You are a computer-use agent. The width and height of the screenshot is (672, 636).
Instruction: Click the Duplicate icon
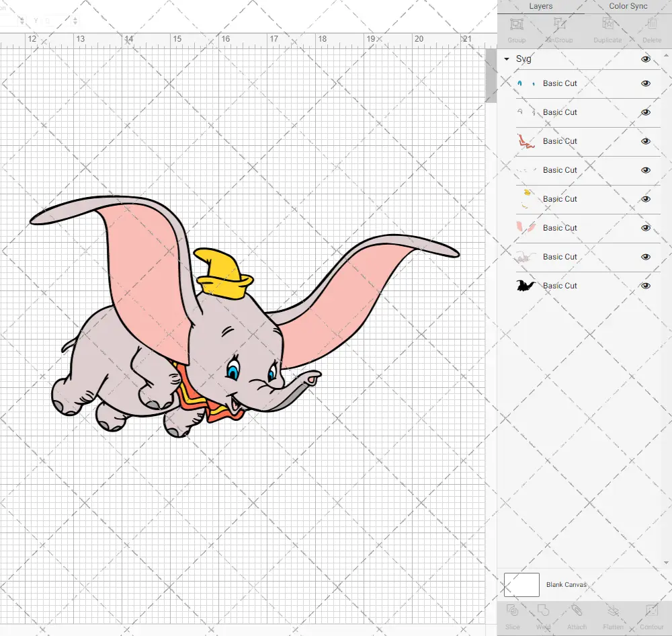pos(607,24)
